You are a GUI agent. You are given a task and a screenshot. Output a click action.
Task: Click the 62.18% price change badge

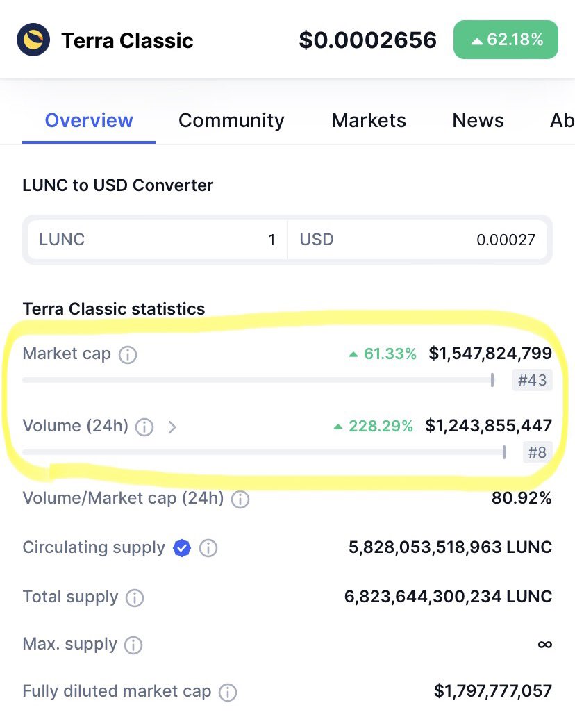506,40
